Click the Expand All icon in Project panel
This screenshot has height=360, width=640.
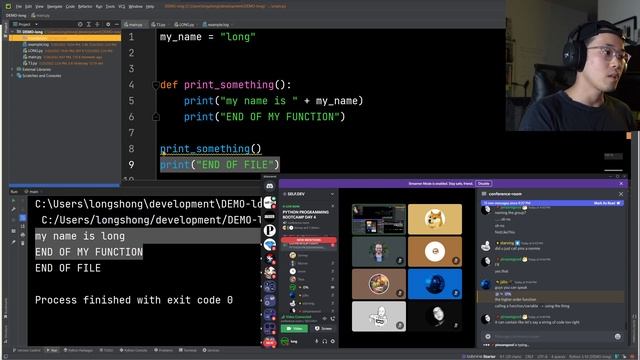(x=89, y=24)
